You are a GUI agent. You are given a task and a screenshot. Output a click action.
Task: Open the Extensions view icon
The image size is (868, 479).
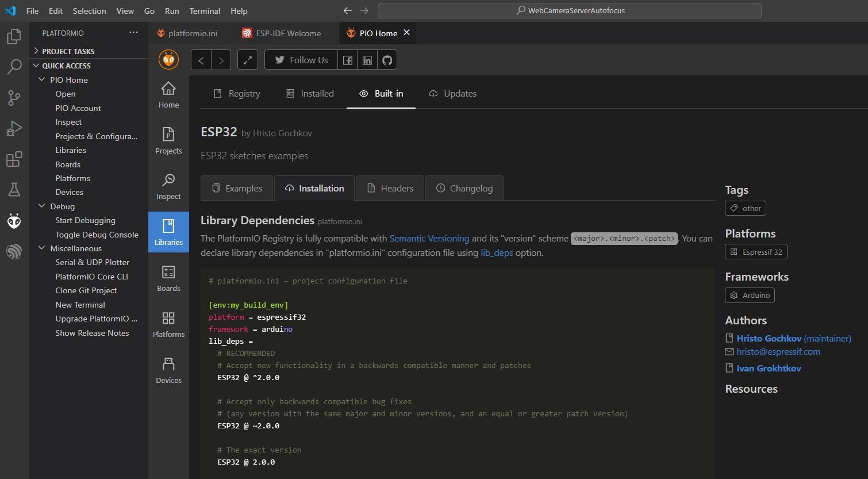(14, 159)
